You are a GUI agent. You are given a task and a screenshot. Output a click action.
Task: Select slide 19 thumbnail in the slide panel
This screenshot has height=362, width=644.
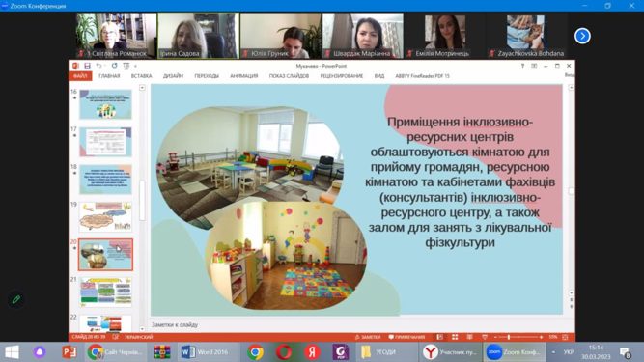[x=105, y=216]
